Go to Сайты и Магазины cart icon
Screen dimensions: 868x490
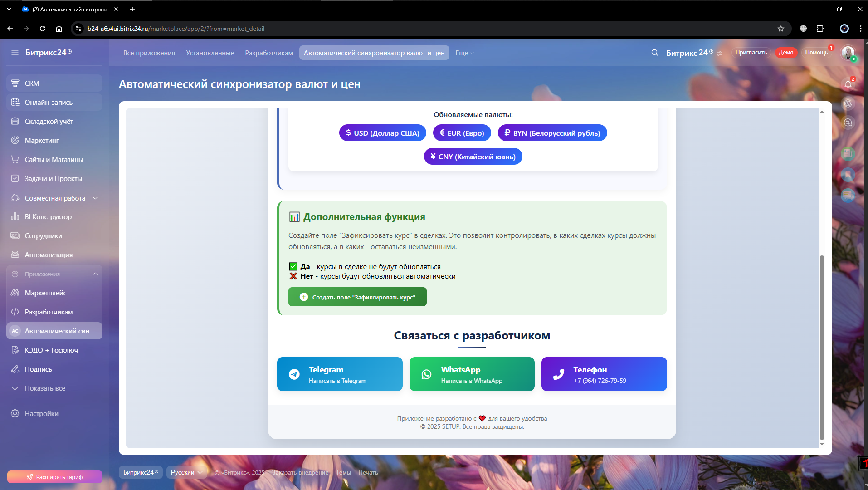tap(15, 160)
